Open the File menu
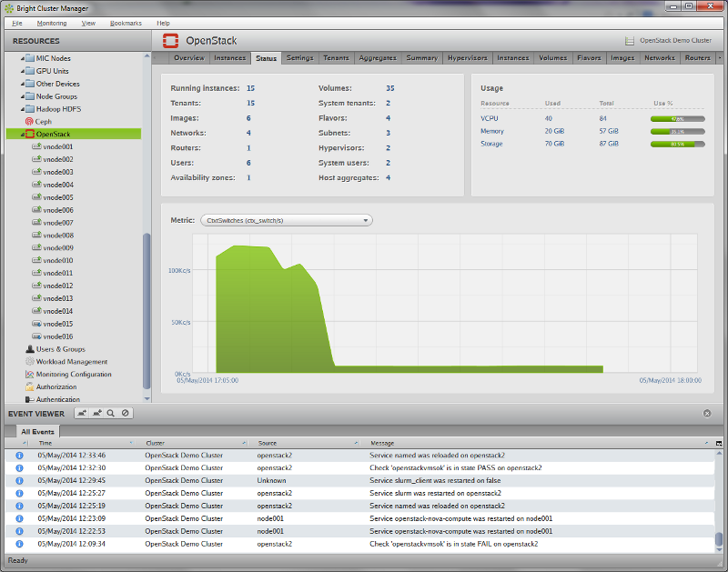The height and width of the screenshot is (572, 728). coord(17,24)
